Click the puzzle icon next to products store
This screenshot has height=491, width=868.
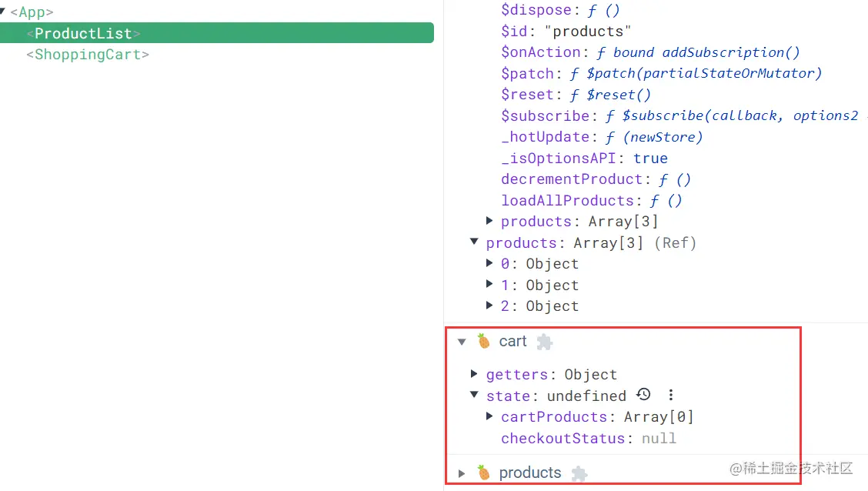point(579,473)
